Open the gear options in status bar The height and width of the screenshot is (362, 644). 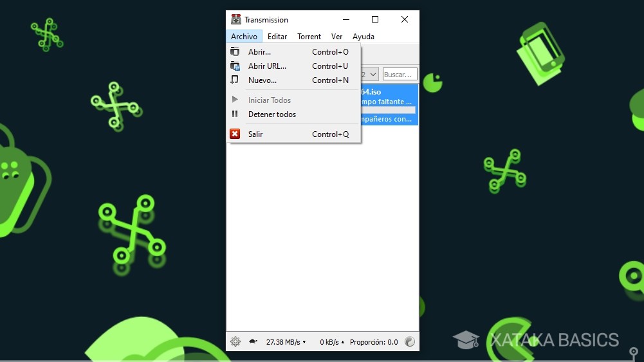click(x=235, y=342)
